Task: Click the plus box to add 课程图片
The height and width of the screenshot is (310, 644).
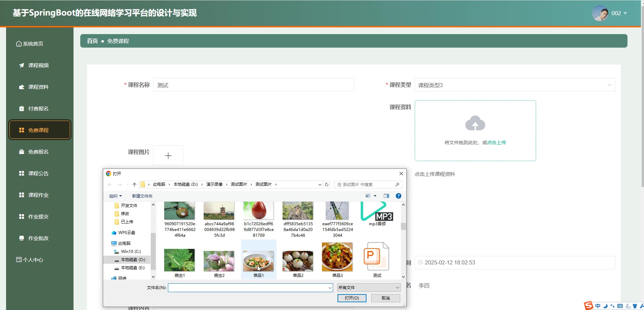Action: pos(168,155)
